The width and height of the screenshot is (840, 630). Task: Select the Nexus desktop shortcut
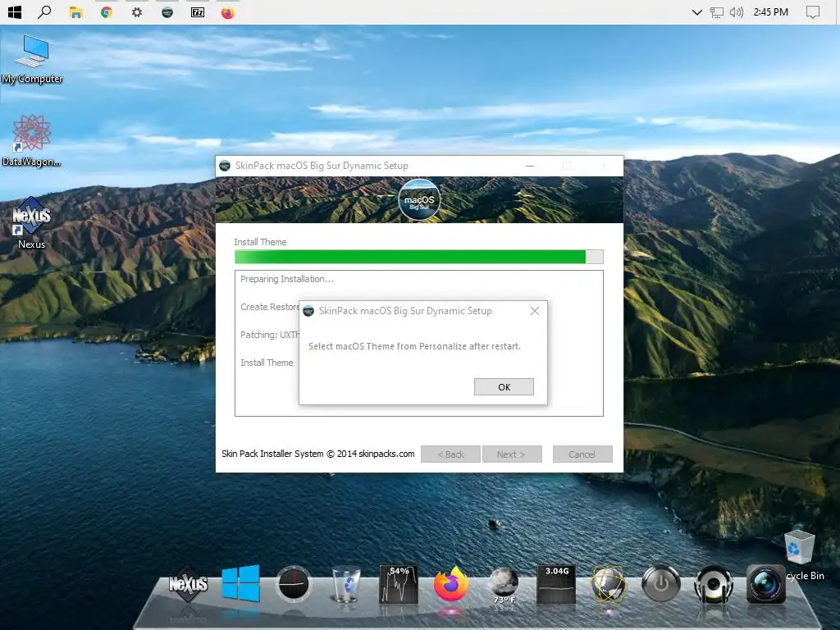pyautogui.click(x=32, y=223)
